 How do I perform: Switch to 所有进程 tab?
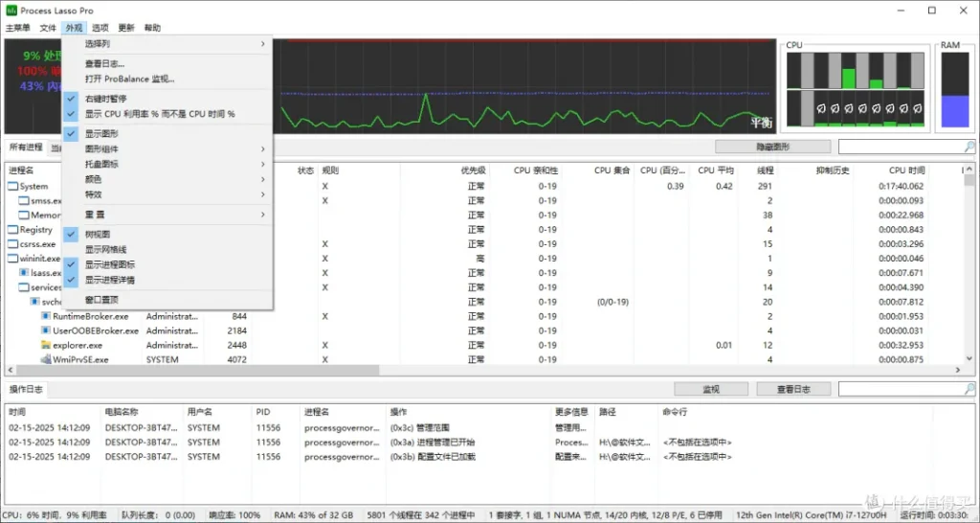pos(26,147)
